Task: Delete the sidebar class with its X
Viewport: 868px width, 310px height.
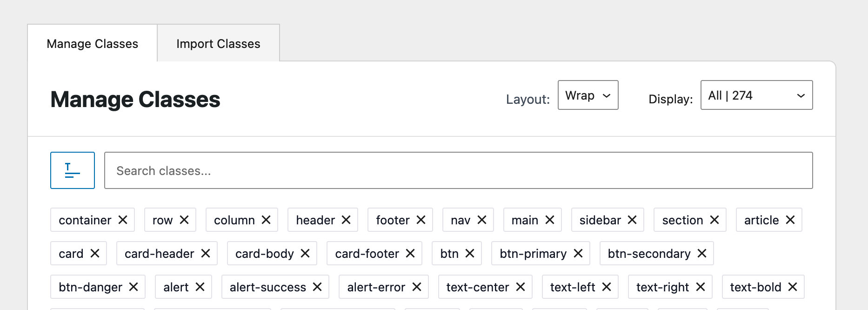Action: coord(632,220)
